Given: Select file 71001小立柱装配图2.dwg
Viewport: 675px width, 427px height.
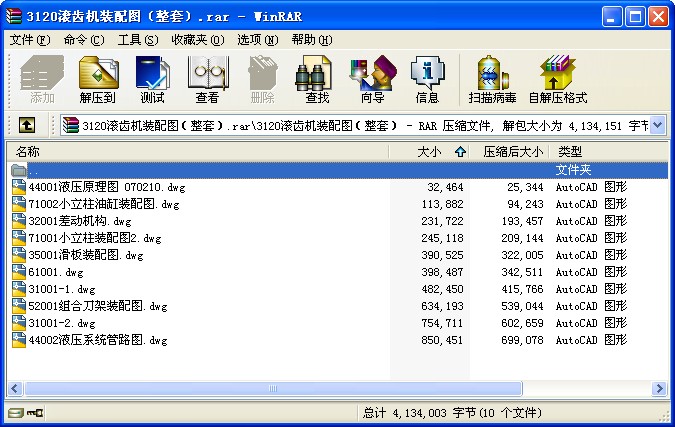Looking at the screenshot, I should click(95, 238).
